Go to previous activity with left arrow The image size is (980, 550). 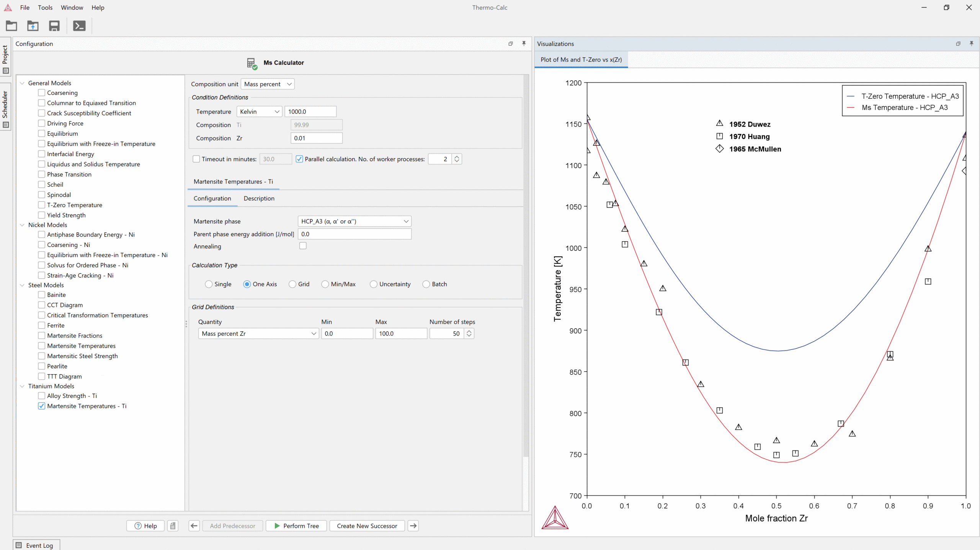coord(194,526)
